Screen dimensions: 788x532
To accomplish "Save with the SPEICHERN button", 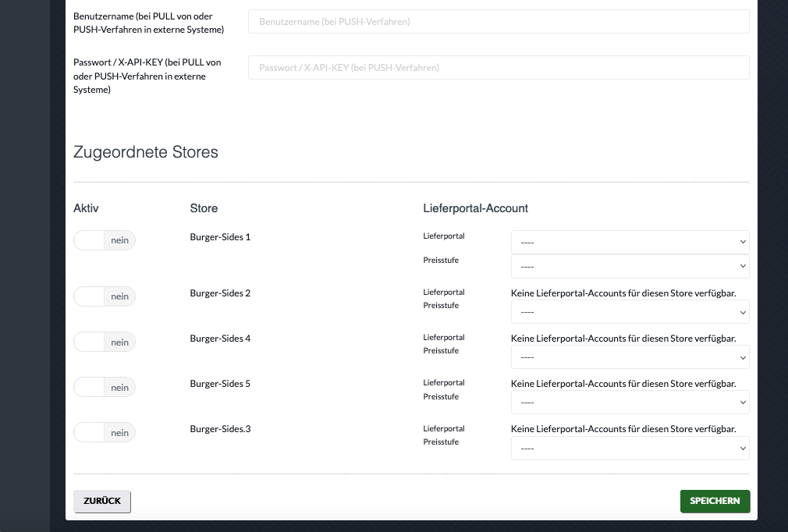I will [x=715, y=501].
